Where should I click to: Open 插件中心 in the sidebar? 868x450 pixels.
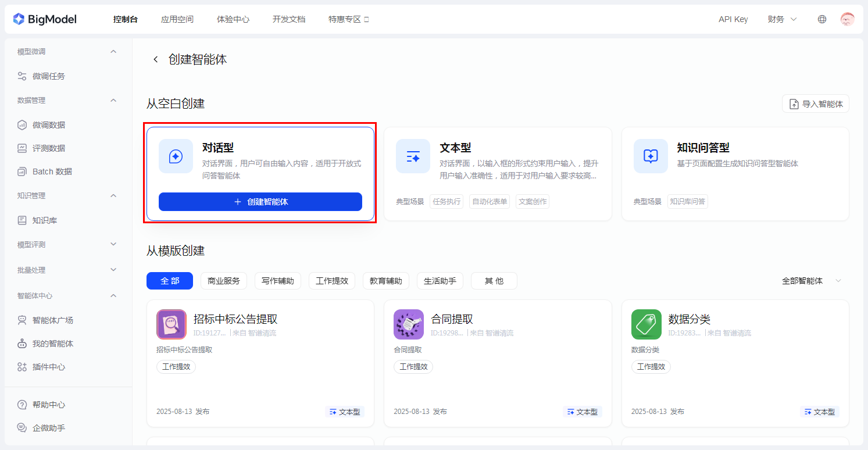tap(48, 367)
